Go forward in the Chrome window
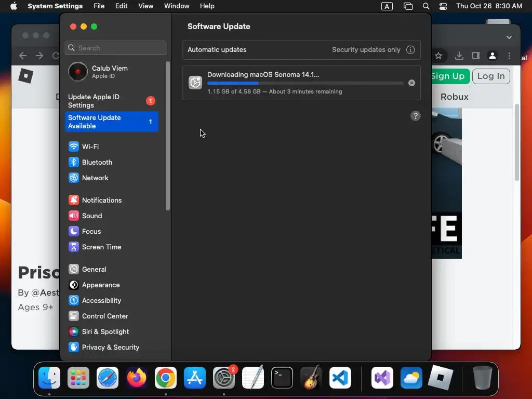 pos(39,56)
